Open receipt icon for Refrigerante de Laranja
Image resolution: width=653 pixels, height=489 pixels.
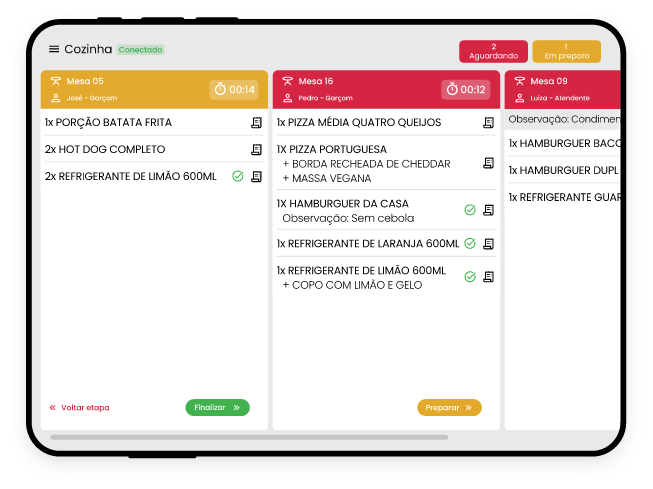tap(489, 244)
